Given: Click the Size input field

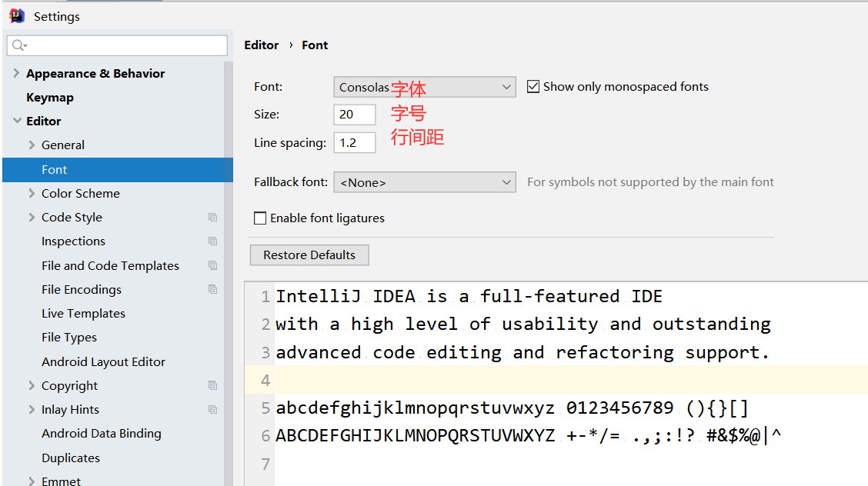Looking at the screenshot, I should (355, 115).
